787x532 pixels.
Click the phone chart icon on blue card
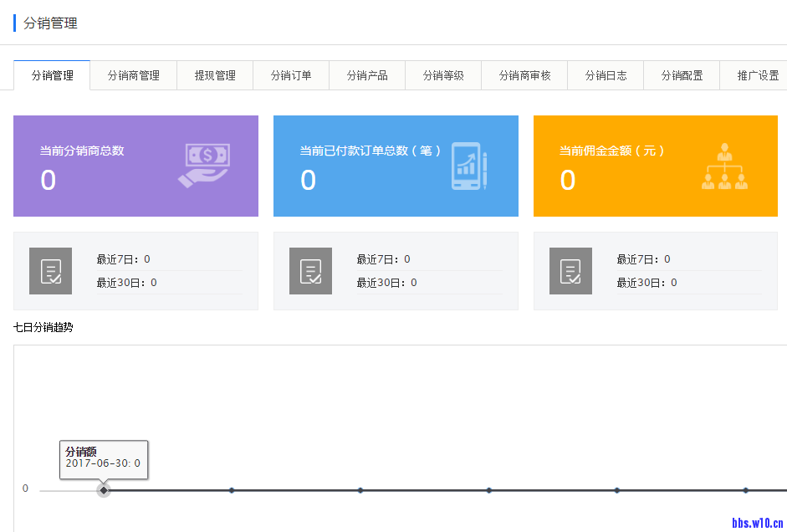(x=468, y=166)
